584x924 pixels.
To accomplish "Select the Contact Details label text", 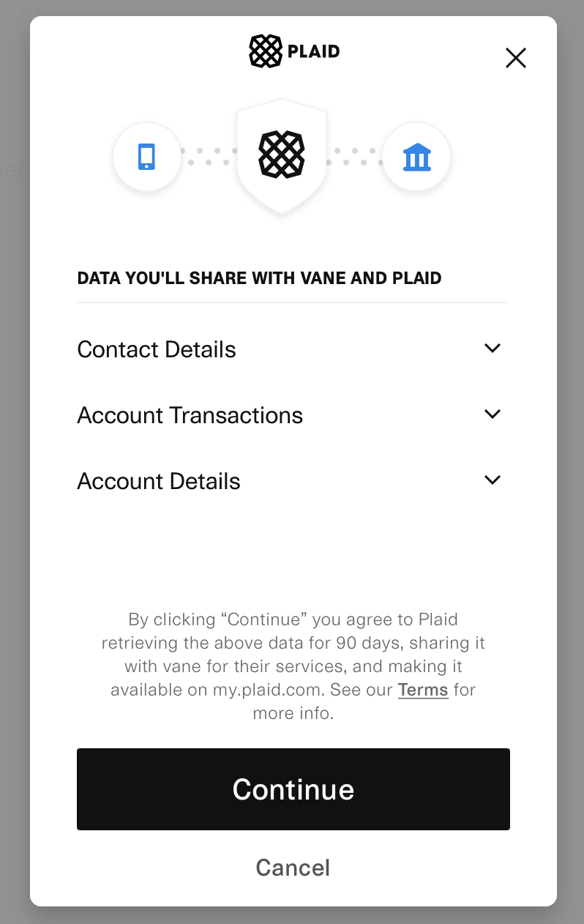I will click(157, 349).
